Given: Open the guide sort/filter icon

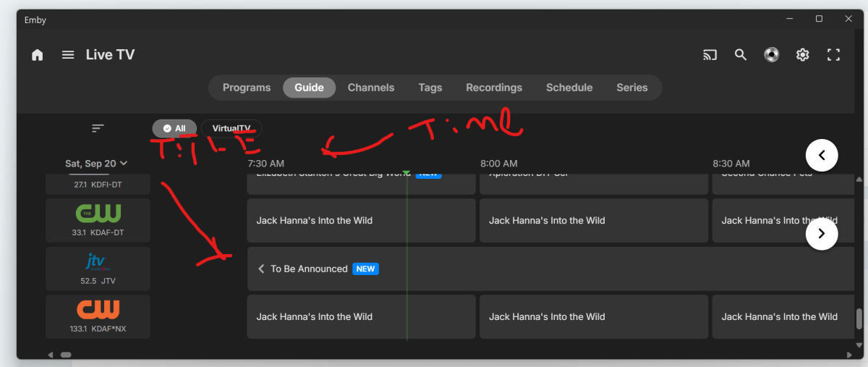Looking at the screenshot, I should coord(98,128).
